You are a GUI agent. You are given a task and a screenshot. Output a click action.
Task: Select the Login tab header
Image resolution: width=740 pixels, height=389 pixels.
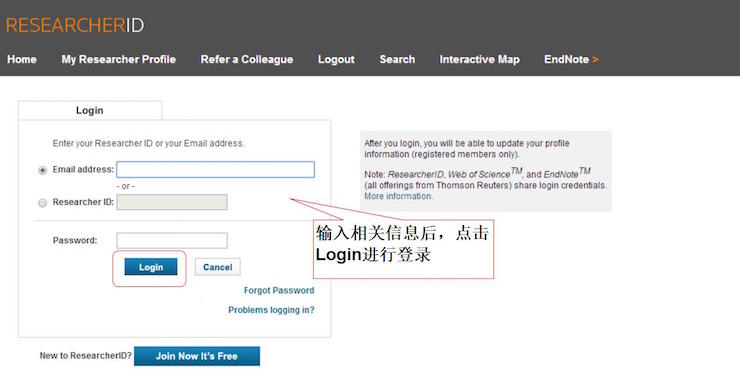[90, 110]
